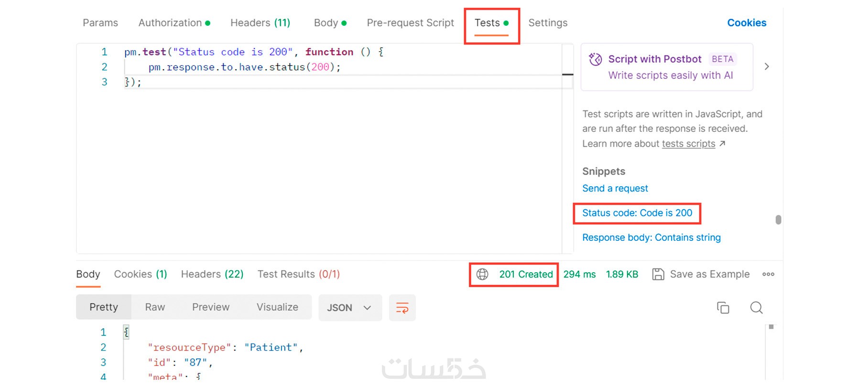
Task: Click the Cookies link
Action: [746, 23]
